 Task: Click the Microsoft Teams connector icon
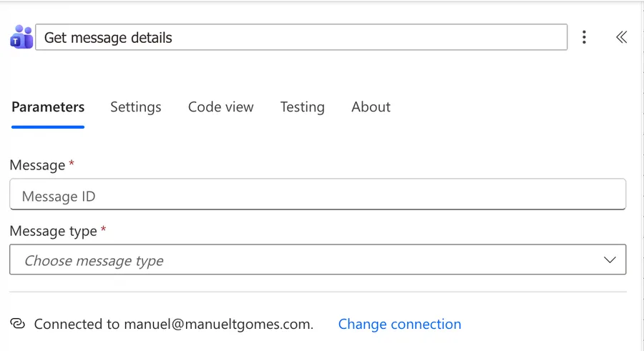21,37
